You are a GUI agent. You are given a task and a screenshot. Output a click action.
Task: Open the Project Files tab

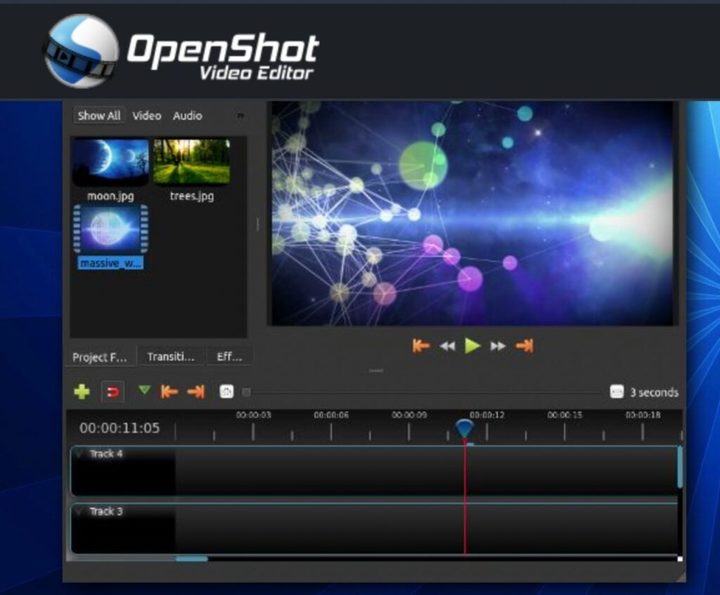point(100,357)
